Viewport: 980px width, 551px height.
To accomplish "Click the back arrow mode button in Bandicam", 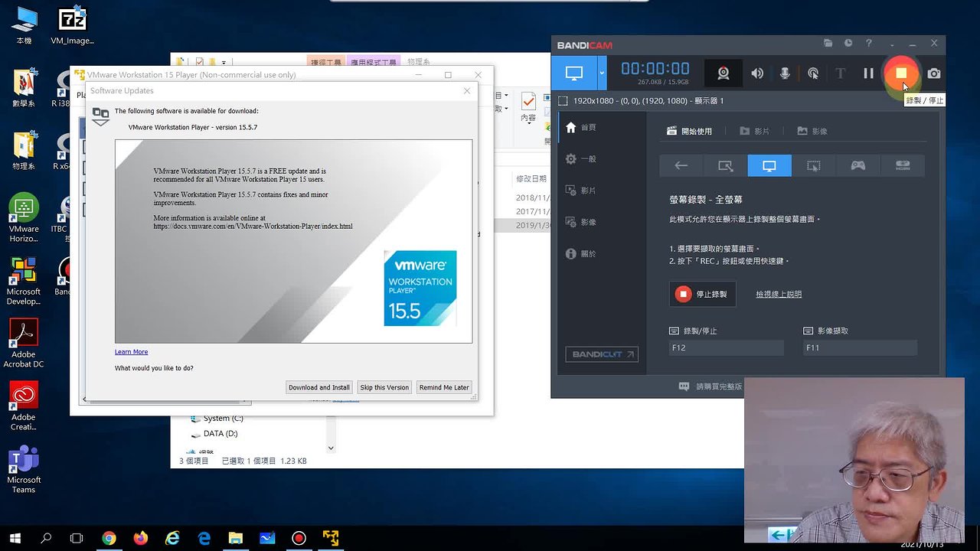I will 681,165.
